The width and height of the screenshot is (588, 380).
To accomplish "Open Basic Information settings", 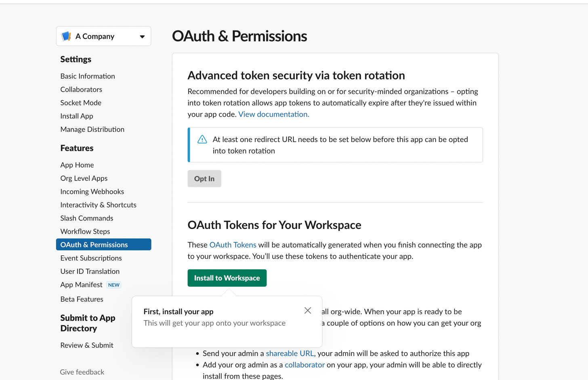I will (88, 76).
